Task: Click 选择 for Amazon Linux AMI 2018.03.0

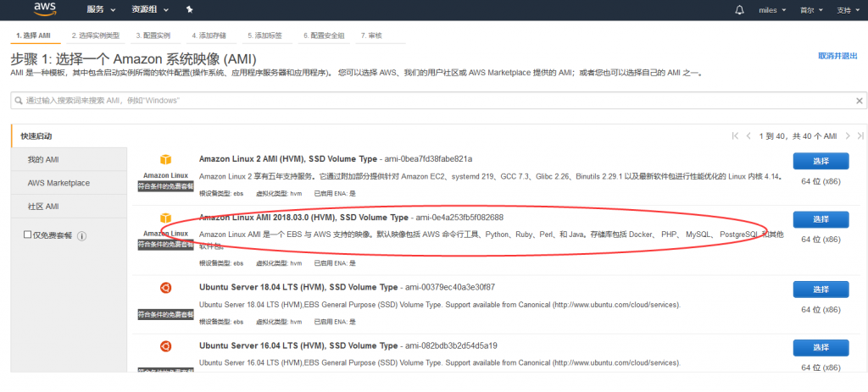Action: [x=821, y=219]
